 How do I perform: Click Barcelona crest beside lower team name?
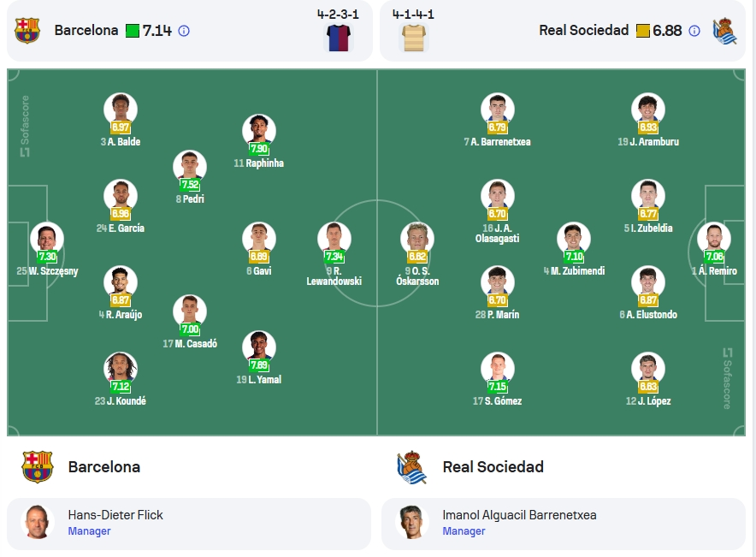click(37, 467)
